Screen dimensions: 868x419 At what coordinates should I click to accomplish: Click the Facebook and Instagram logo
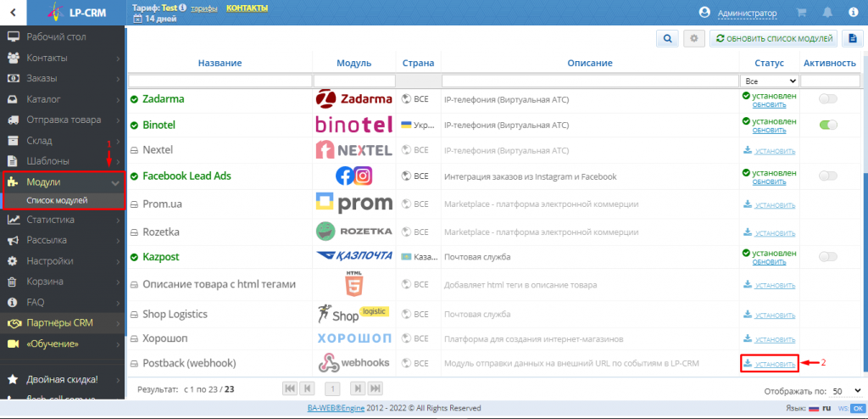coord(353,176)
